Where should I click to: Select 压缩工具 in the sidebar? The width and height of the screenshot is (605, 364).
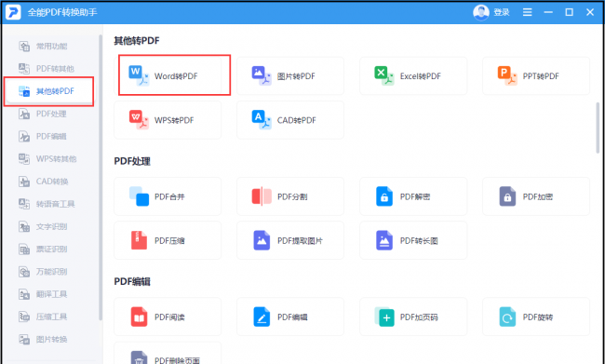tap(50, 317)
